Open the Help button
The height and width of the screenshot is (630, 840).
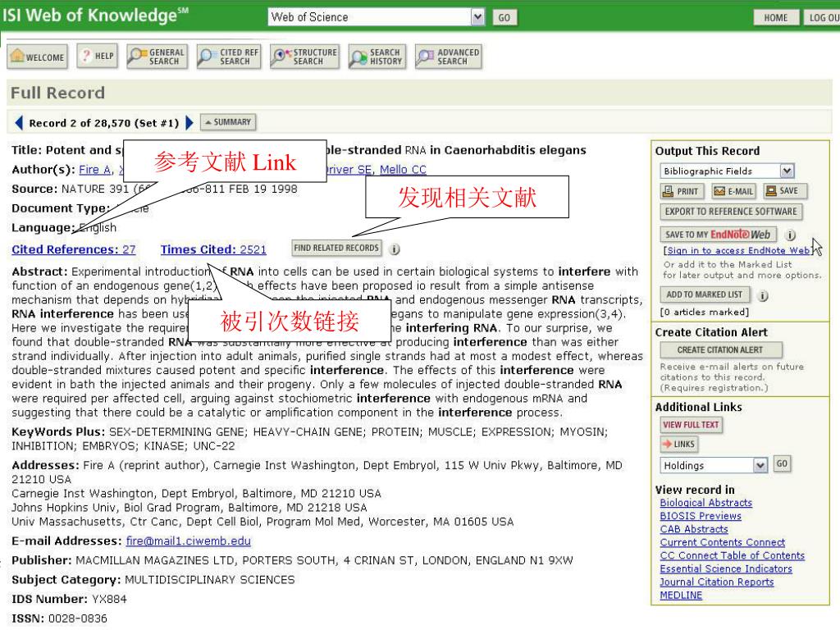coord(98,57)
